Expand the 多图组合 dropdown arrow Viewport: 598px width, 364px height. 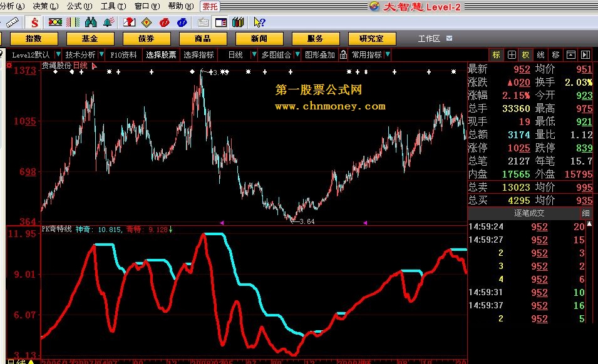coord(297,55)
